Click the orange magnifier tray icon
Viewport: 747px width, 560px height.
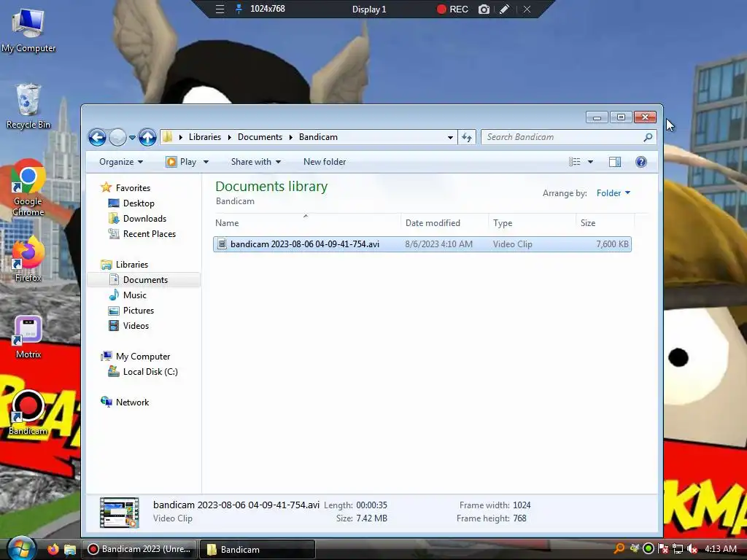[619, 548]
